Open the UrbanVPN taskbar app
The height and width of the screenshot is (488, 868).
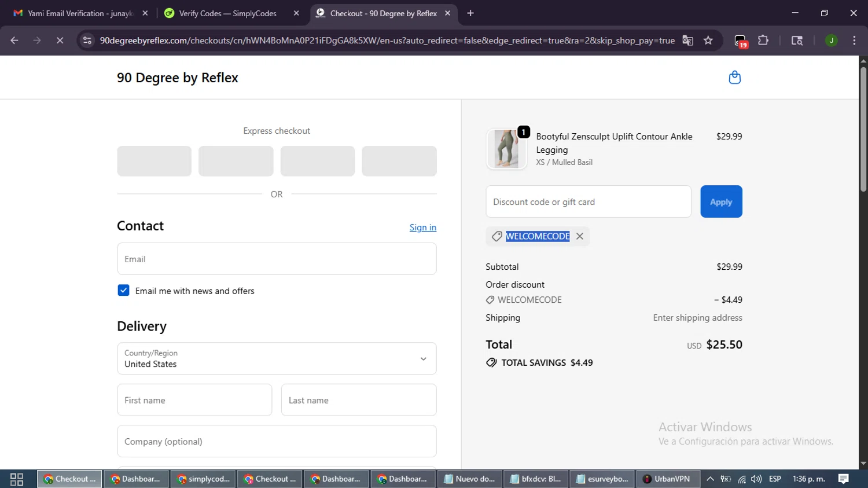(668, 479)
